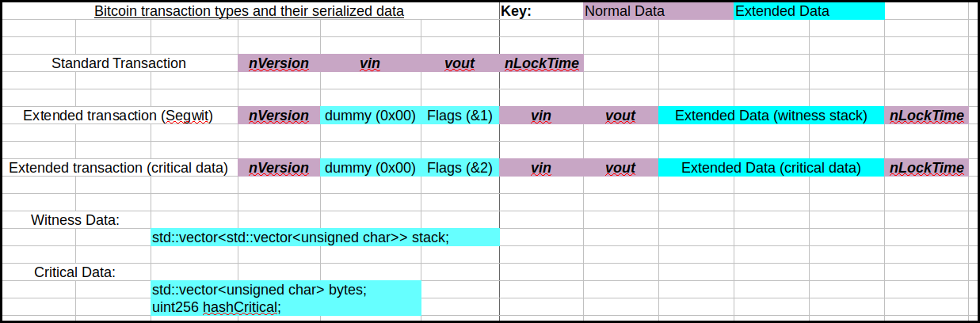Click dummy (0x00) in the Segwit row
The height and width of the screenshot is (323, 980).
click(x=370, y=116)
